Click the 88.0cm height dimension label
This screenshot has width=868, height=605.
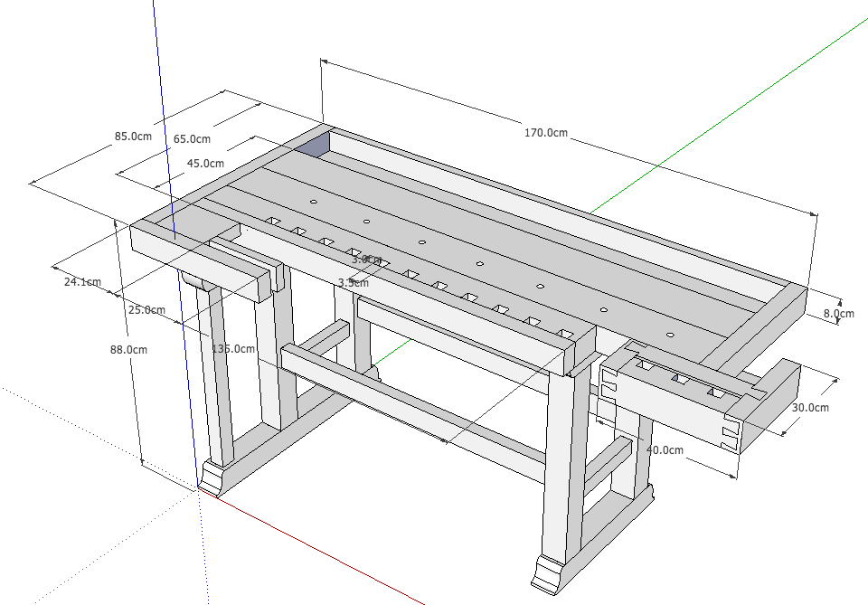[x=128, y=349]
